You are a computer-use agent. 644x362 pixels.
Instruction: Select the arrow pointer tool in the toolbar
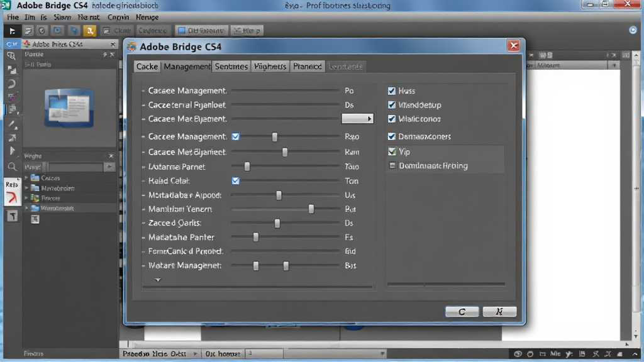[x=12, y=31]
